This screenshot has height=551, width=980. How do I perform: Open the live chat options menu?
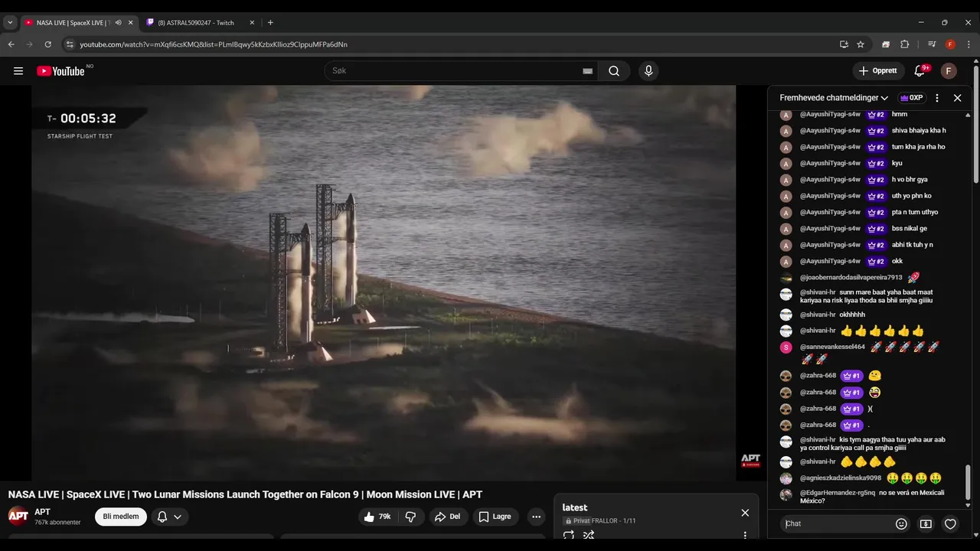937,98
